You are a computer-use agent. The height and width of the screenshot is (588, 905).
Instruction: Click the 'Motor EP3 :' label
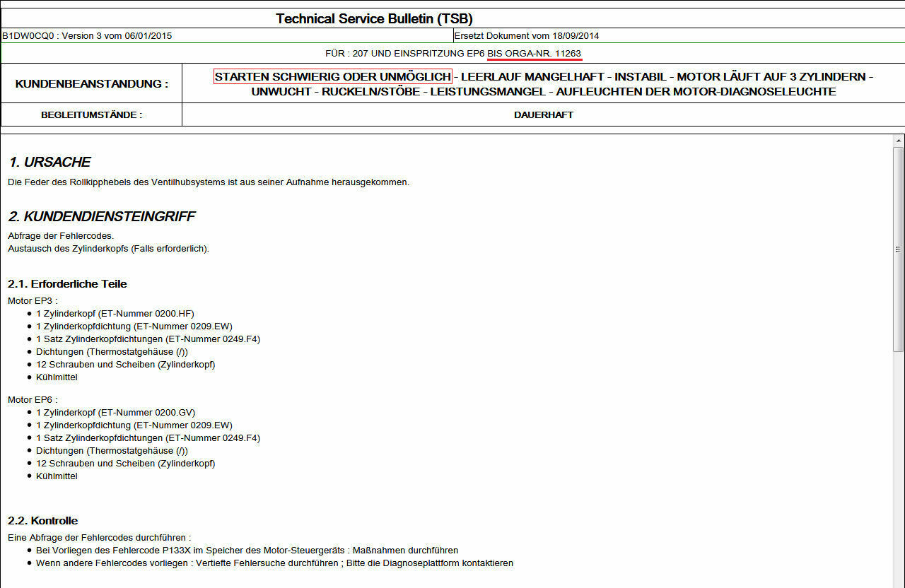pyautogui.click(x=33, y=301)
